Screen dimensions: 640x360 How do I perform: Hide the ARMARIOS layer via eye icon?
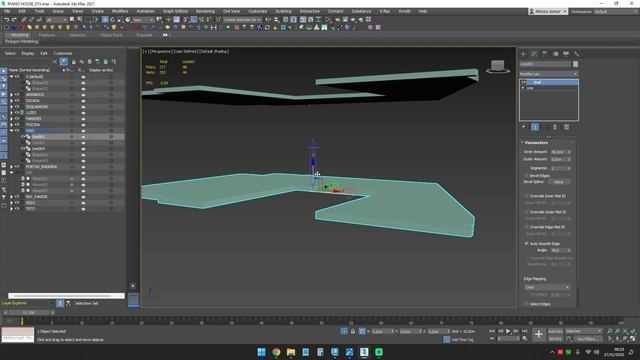pyautogui.click(x=17, y=95)
